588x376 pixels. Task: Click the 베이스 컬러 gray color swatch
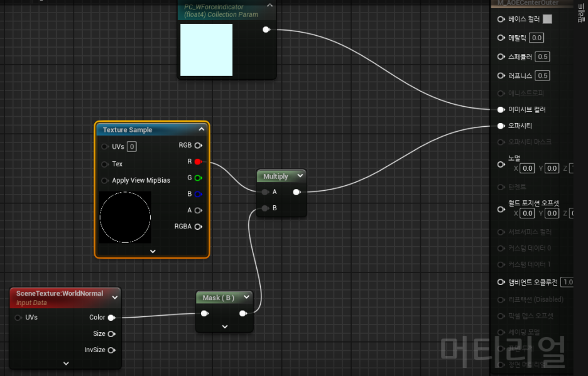547,19
